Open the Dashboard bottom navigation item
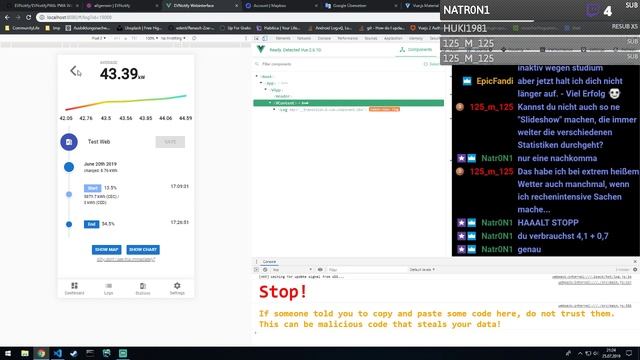This screenshot has width=640, height=360. (x=74, y=289)
